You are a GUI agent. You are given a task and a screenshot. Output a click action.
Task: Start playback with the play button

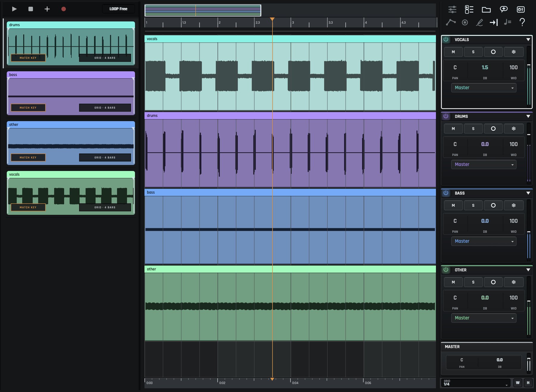click(x=14, y=9)
